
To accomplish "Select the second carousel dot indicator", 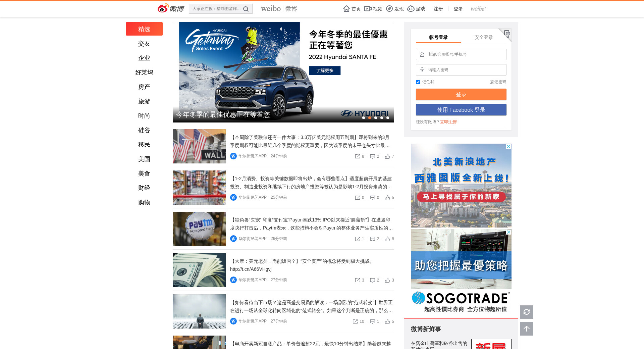I will click(x=370, y=118).
